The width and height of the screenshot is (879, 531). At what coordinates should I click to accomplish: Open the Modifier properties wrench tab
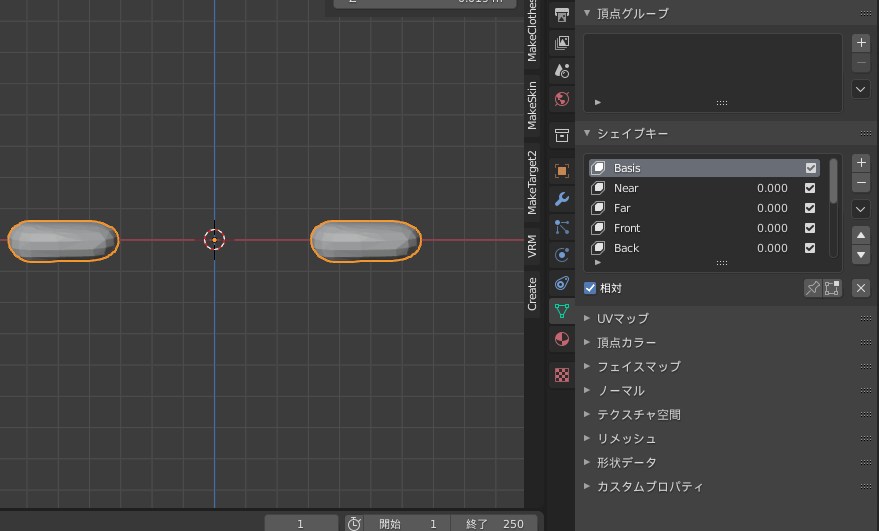pos(562,199)
